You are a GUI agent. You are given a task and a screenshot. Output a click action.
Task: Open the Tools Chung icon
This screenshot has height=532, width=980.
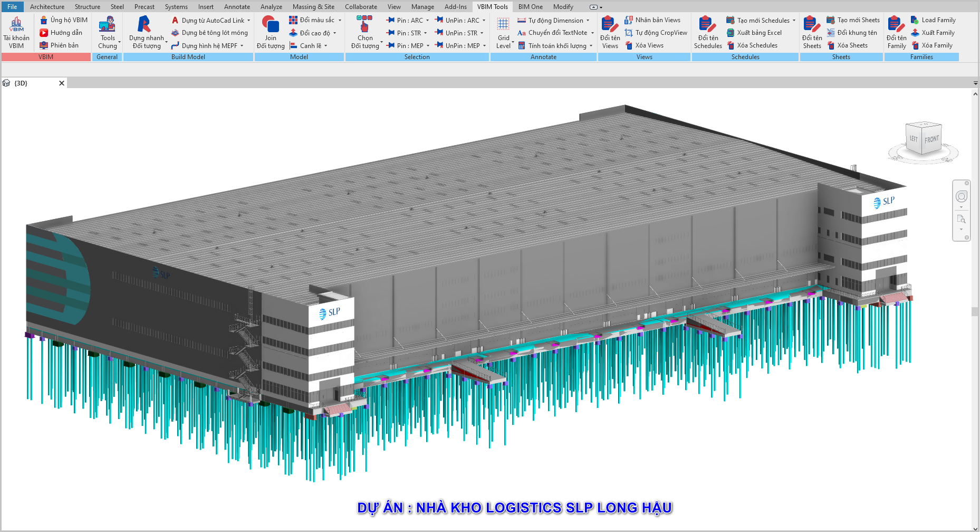[x=107, y=25]
